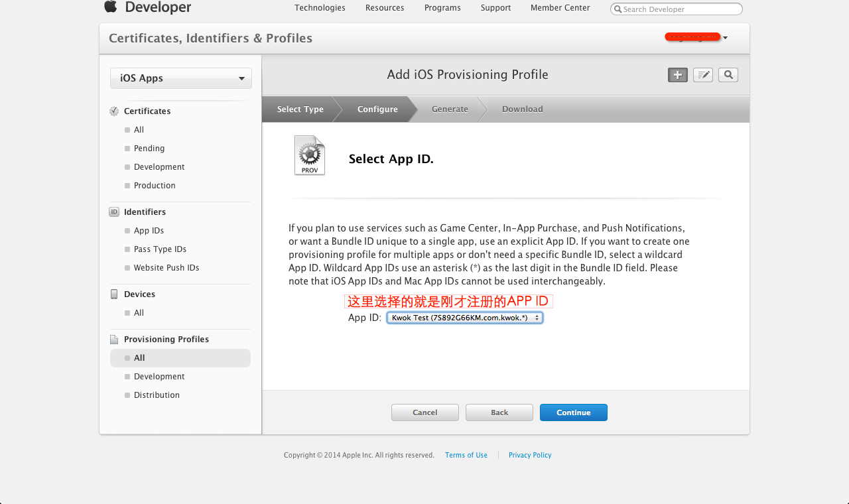The height and width of the screenshot is (504, 849).
Task: Click the search magnifier icon button
Action: pyautogui.click(x=728, y=75)
